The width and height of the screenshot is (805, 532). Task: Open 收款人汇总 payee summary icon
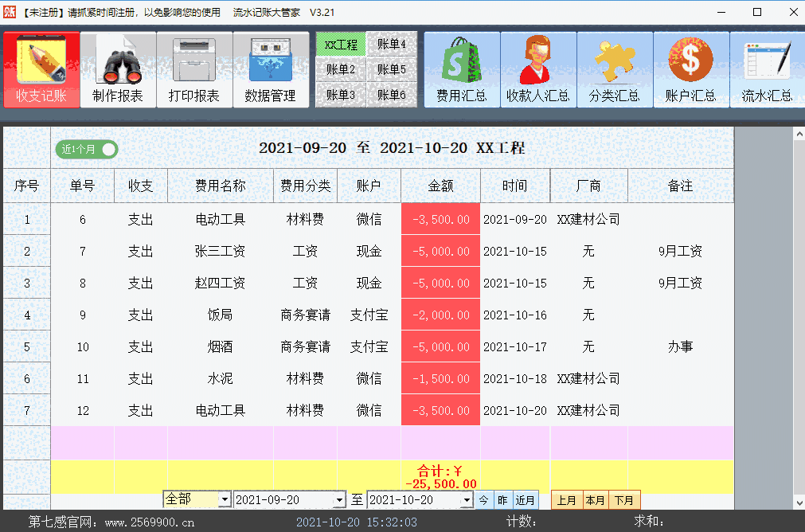click(537, 69)
